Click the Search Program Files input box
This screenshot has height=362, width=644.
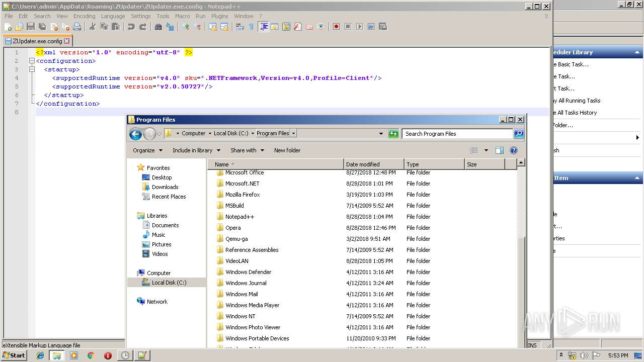click(x=457, y=134)
